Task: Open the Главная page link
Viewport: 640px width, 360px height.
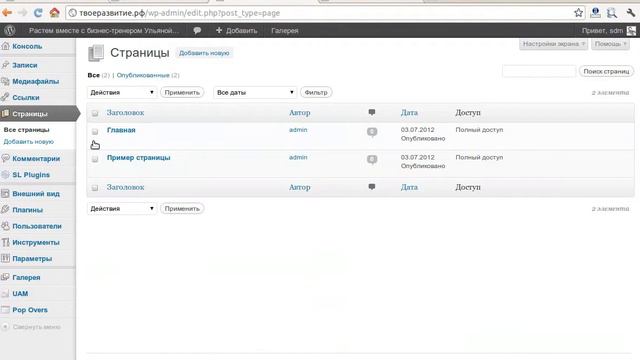Action: (x=121, y=130)
